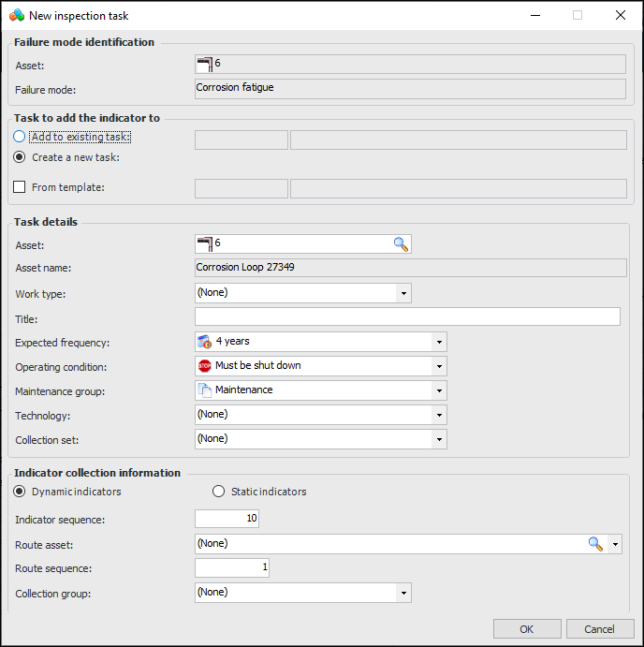Open the Route asset dropdown arrow
Image resolution: width=644 pixels, height=647 pixels.
615,544
